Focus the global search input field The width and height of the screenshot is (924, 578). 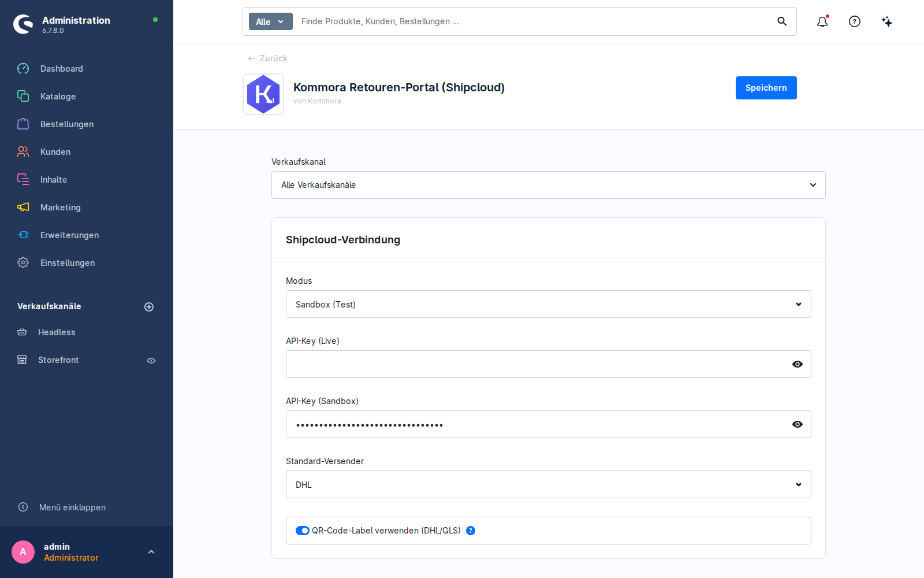click(x=534, y=21)
